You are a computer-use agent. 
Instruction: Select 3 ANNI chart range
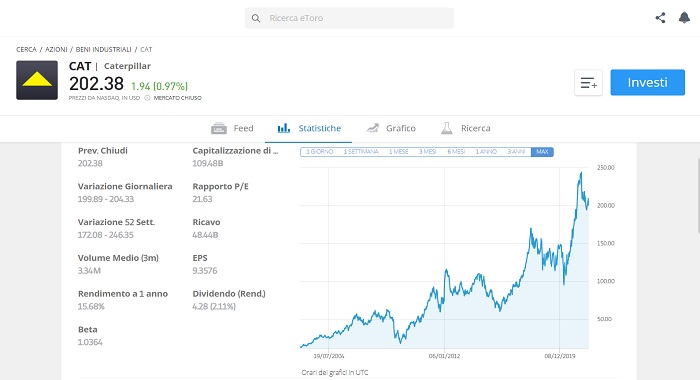[x=516, y=152]
